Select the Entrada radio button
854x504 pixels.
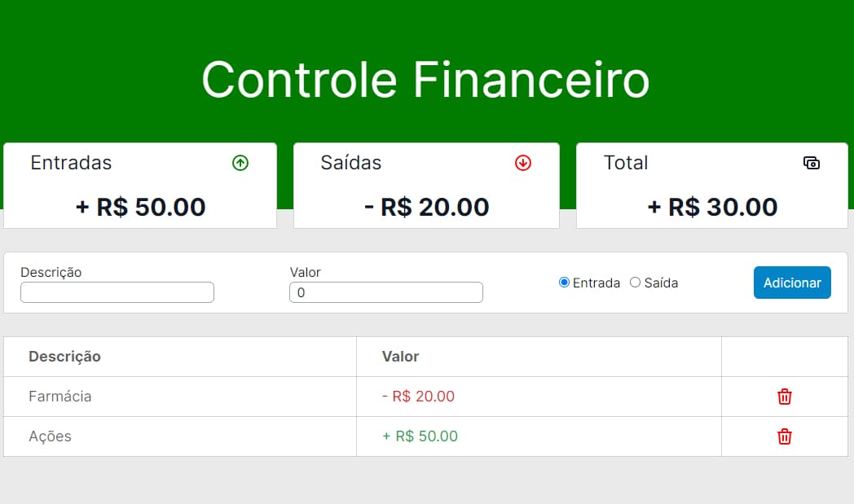[563, 282]
